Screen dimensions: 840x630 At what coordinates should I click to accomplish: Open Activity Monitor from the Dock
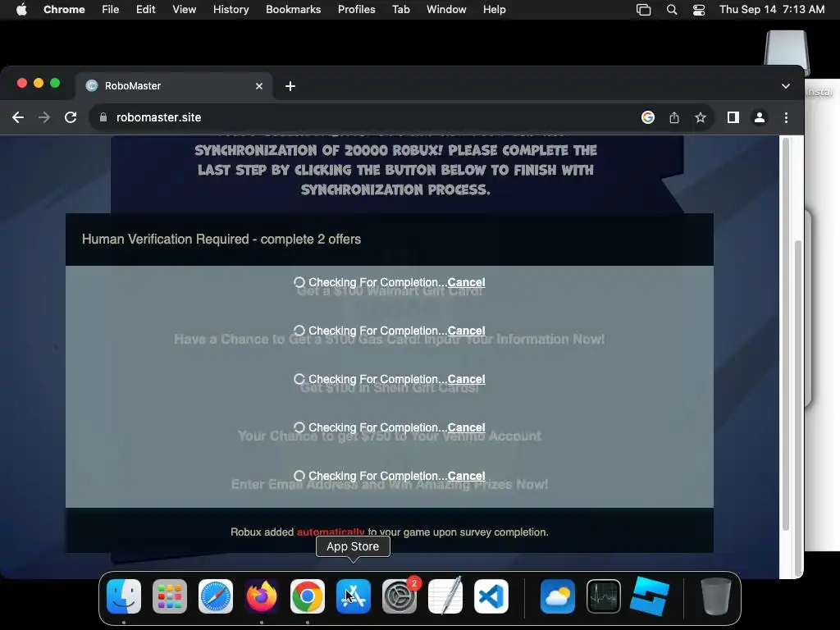604,596
